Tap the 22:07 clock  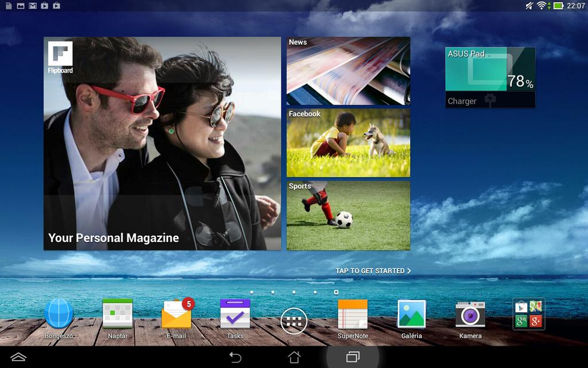coord(575,6)
